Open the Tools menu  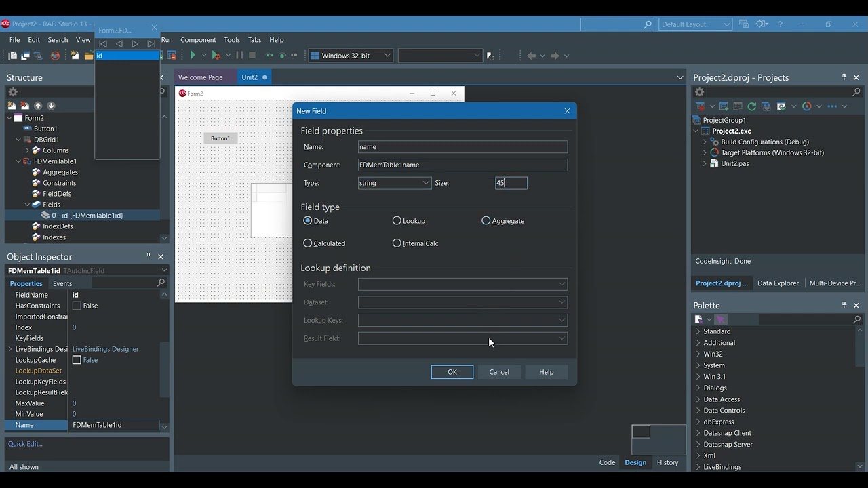point(232,40)
